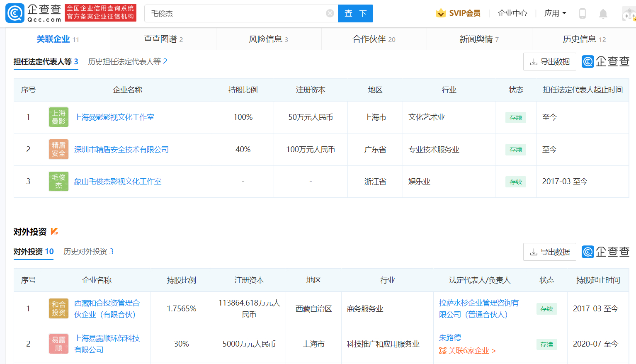Click the VIP badge next to 对外投资
This screenshot has width=636, height=364.
point(54,231)
